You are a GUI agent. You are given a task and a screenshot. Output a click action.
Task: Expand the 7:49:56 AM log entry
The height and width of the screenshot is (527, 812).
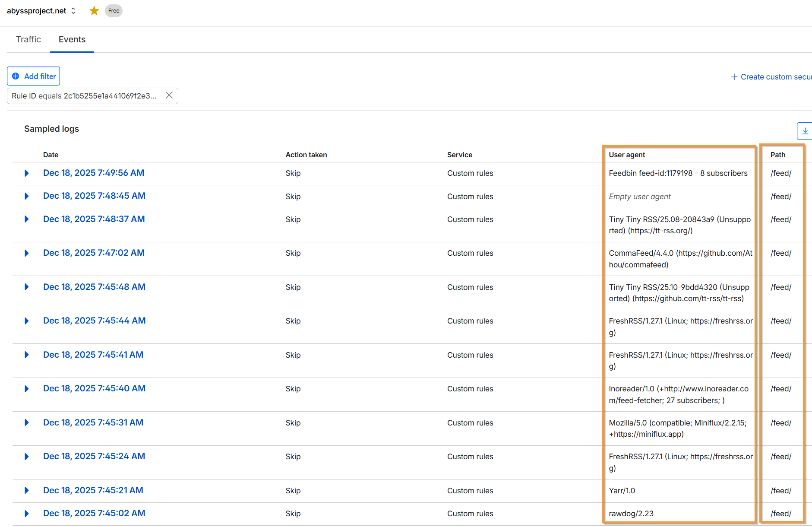click(27, 173)
